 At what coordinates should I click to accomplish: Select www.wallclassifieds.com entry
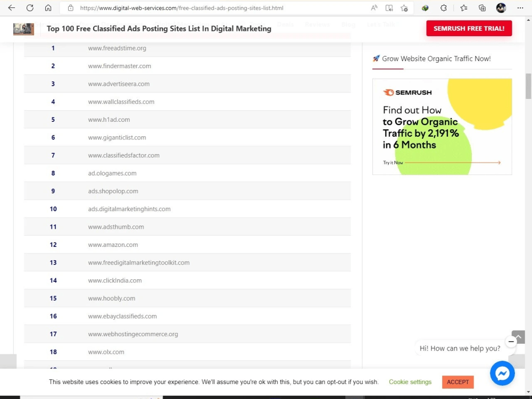(x=121, y=102)
